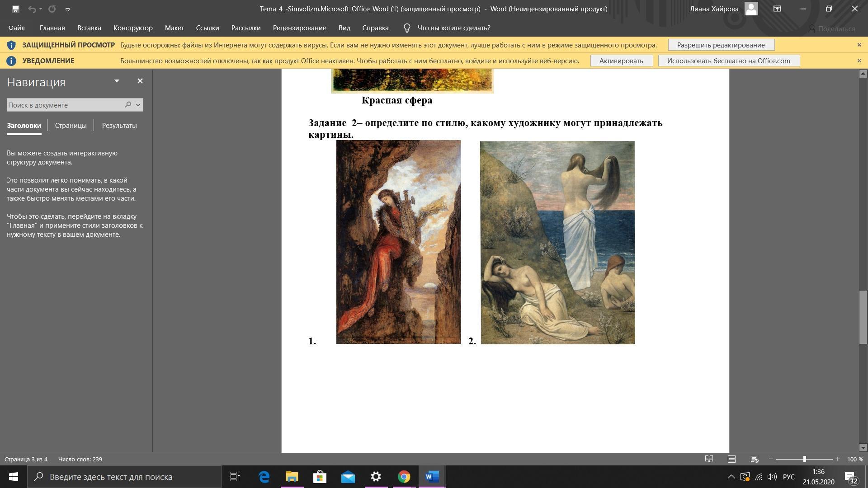Switch to Print Layout view icon
The width and height of the screenshot is (868, 488).
coord(731,459)
